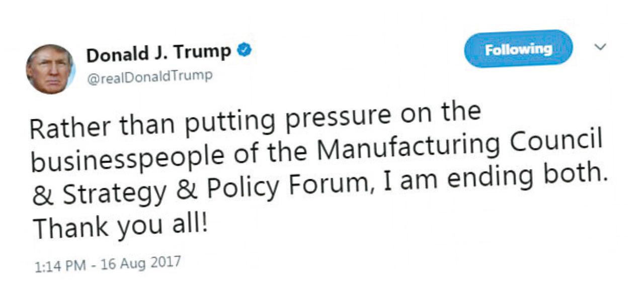Open the profile avatar photo

pyautogui.click(x=50, y=68)
